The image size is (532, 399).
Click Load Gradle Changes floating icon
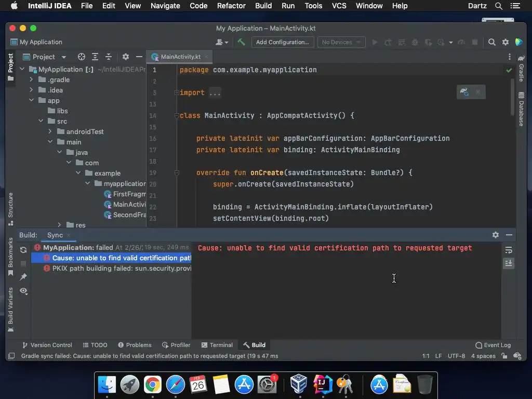pos(464,91)
